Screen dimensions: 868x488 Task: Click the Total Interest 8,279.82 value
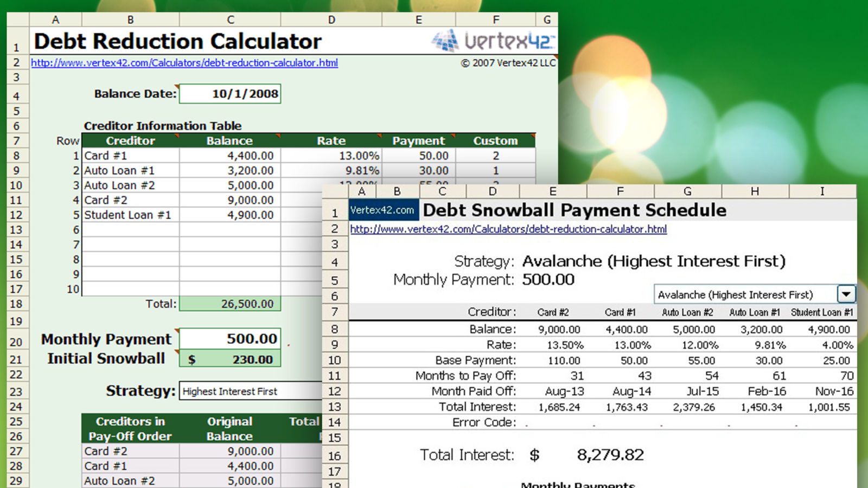coord(610,455)
